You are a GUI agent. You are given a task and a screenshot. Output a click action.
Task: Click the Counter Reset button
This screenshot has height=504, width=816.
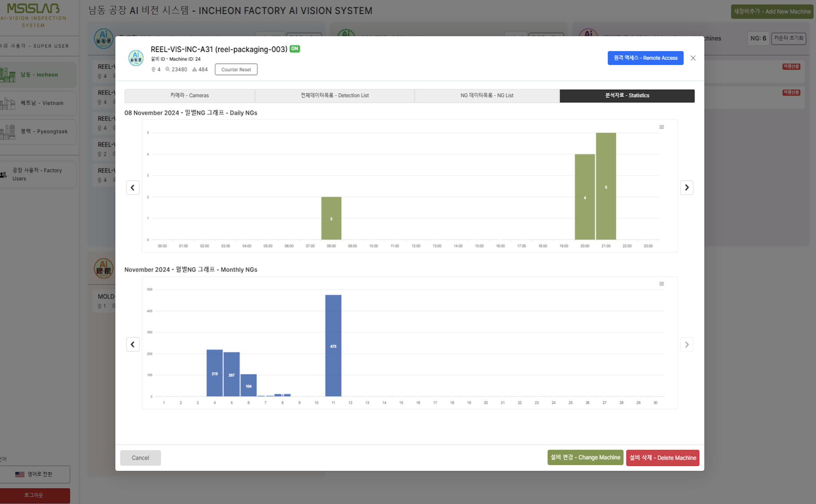pyautogui.click(x=236, y=69)
